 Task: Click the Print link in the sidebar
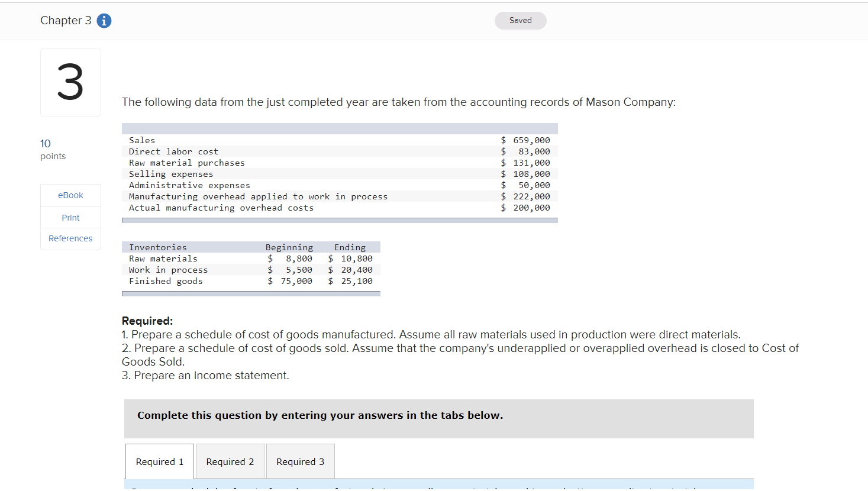pos(70,217)
